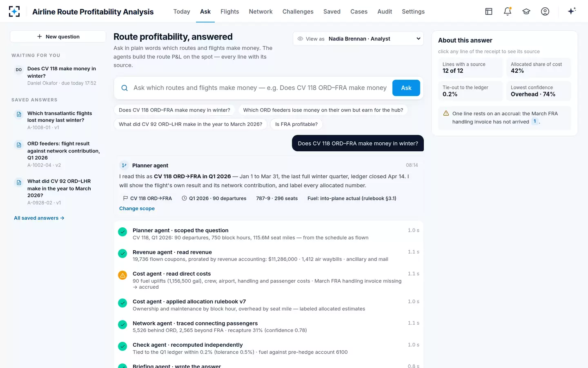The height and width of the screenshot is (368, 588).
Task: Select CV 92 ORD–LHR suggestion chip
Action: (191, 124)
